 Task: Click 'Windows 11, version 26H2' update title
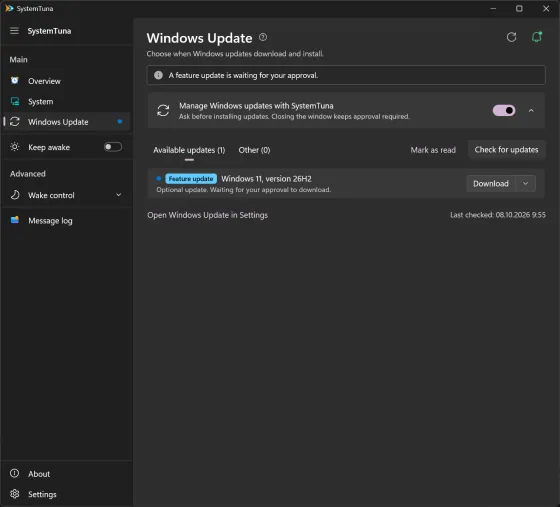point(266,179)
